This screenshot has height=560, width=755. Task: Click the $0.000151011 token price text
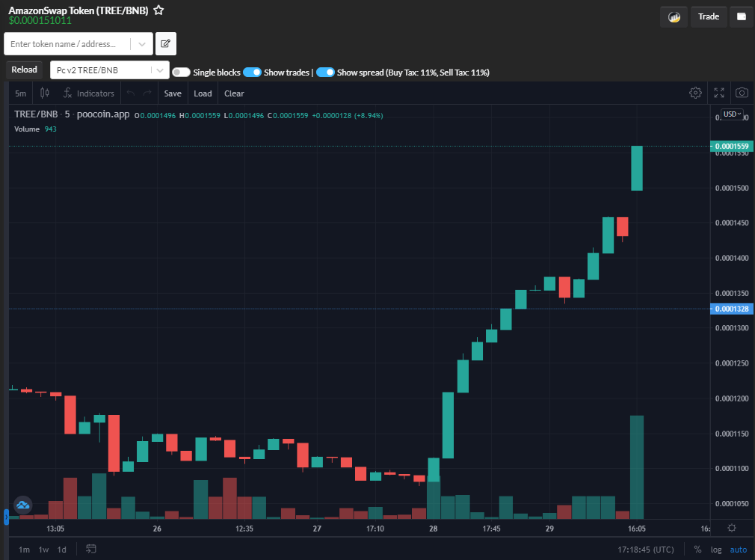pyautogui.click(x=40, y=21)
